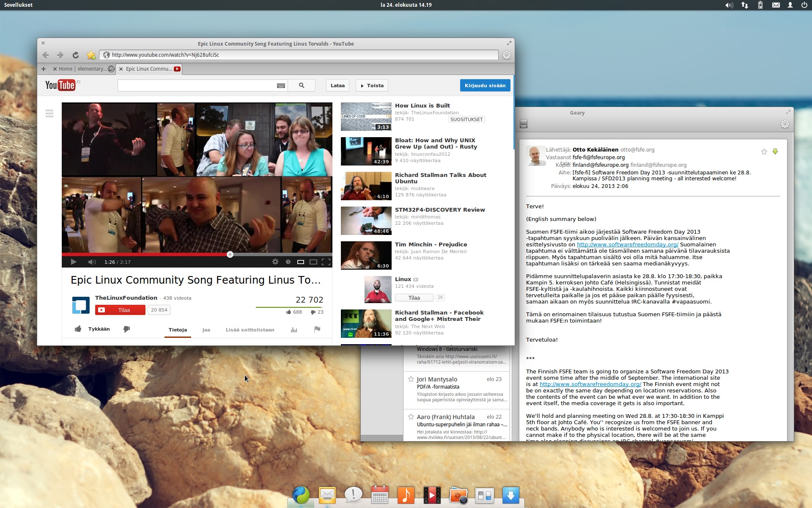Subscribe to Linux channel with Tilaa

[414, 298]
